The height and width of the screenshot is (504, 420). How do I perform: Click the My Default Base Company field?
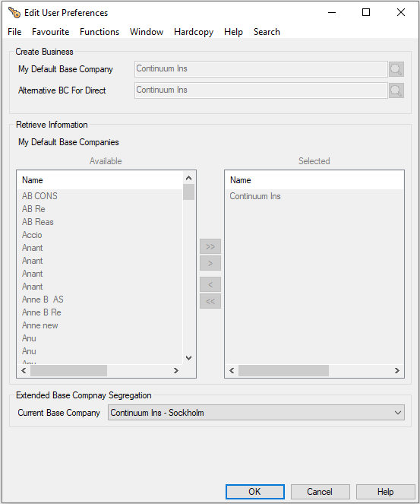point(261,68)
